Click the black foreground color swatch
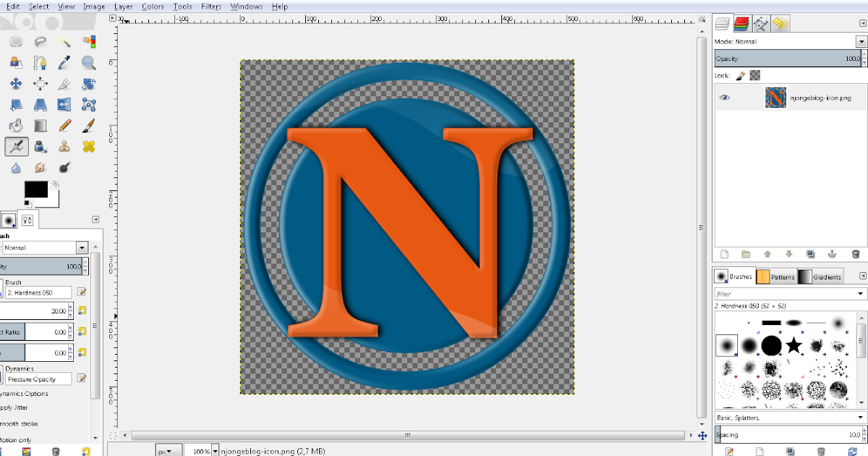 tap(35, 190)
